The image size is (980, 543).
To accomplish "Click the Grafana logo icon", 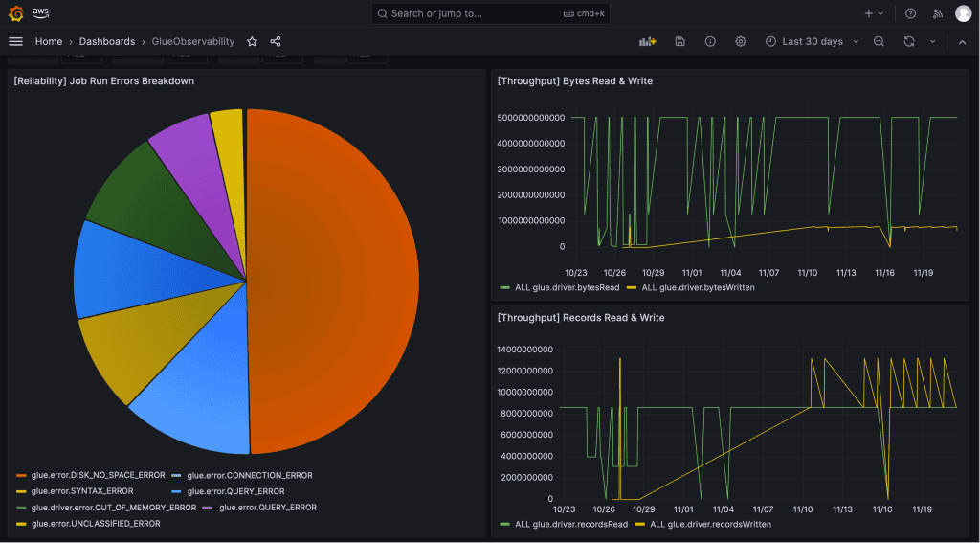I will pyautogui.click(x=16, y=13).
